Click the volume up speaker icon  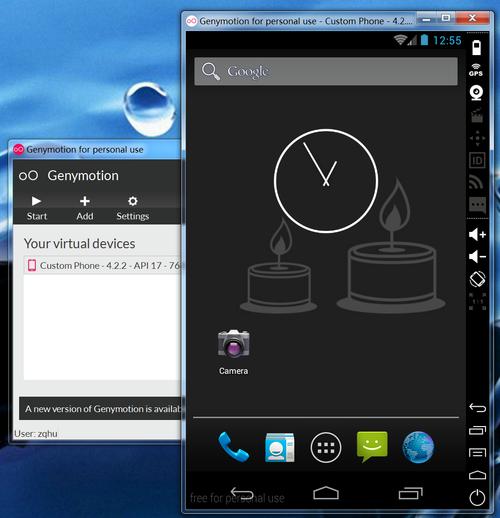477,234
